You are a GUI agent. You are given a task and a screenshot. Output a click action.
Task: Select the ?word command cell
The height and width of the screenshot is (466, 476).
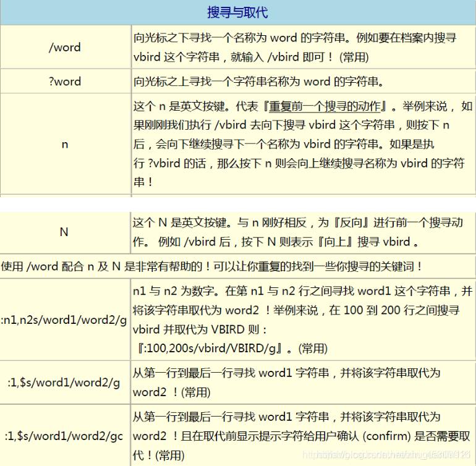[x=66, y=82]
